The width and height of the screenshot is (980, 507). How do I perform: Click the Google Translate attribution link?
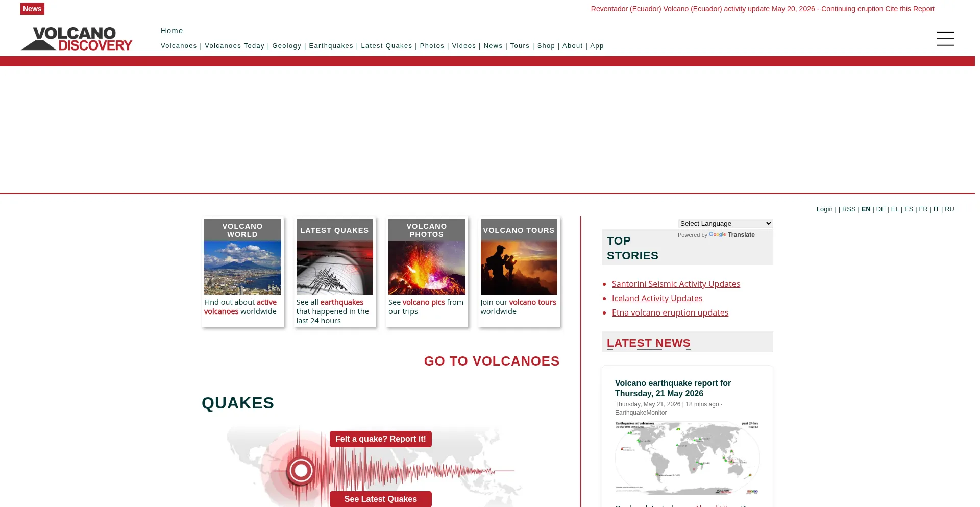point(732,235)
